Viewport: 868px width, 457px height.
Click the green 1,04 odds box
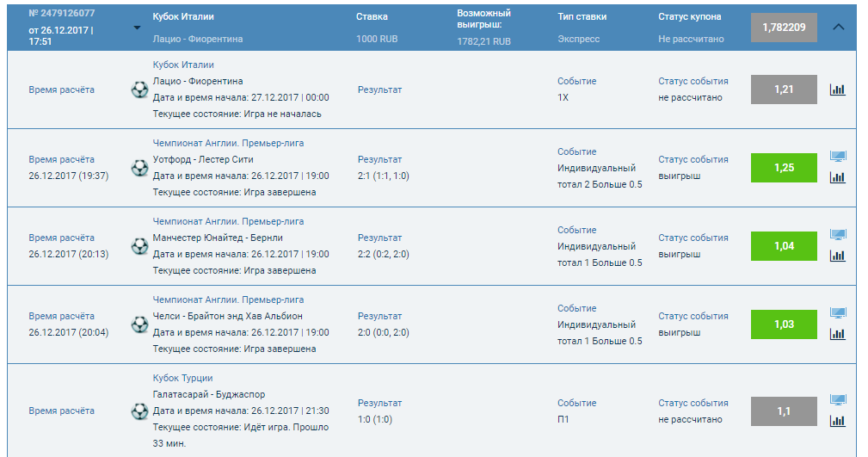pos(784,246)
